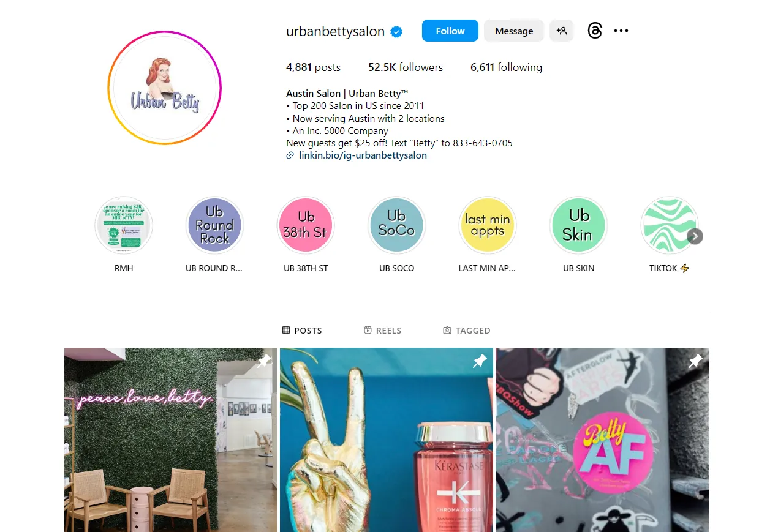Viewport: 759px width, 532px height.
Task: Switch to the Reels tab
Action: [x=382, y=330]
